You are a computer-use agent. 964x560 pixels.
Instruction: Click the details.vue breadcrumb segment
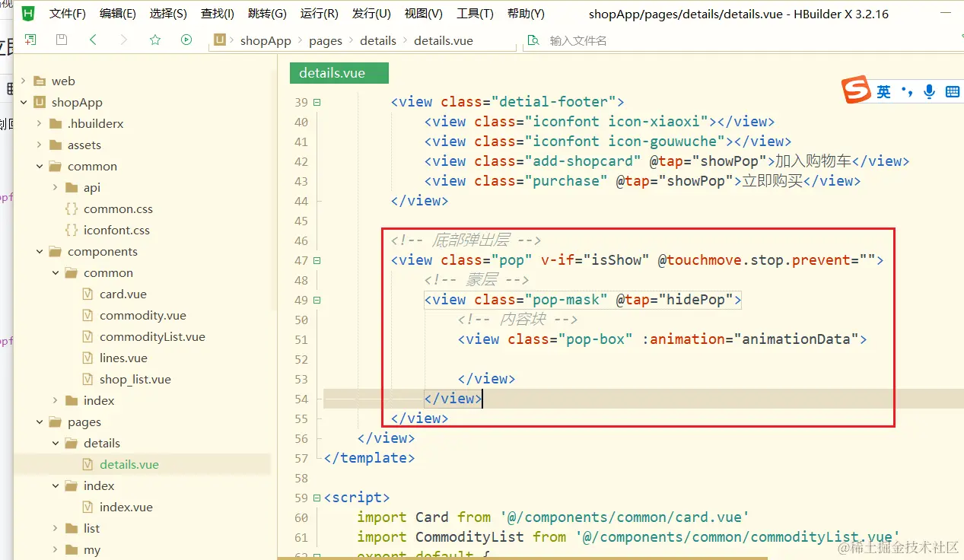444,40
